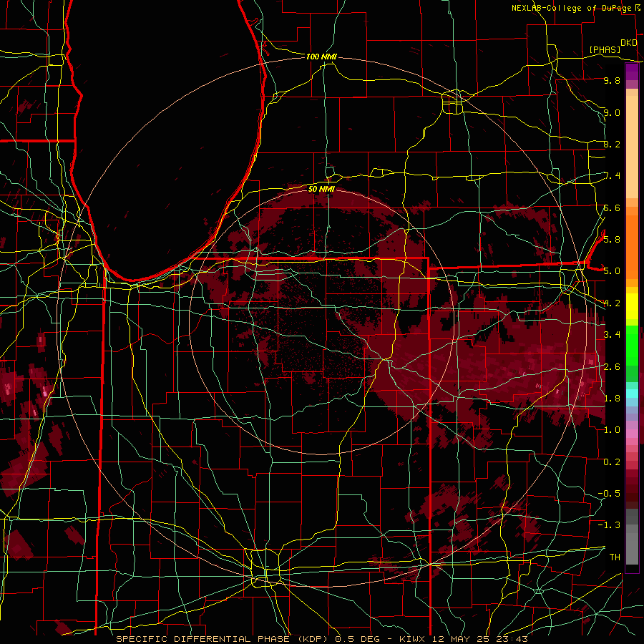Click the 50 NMI range ring label

[321, 189]
